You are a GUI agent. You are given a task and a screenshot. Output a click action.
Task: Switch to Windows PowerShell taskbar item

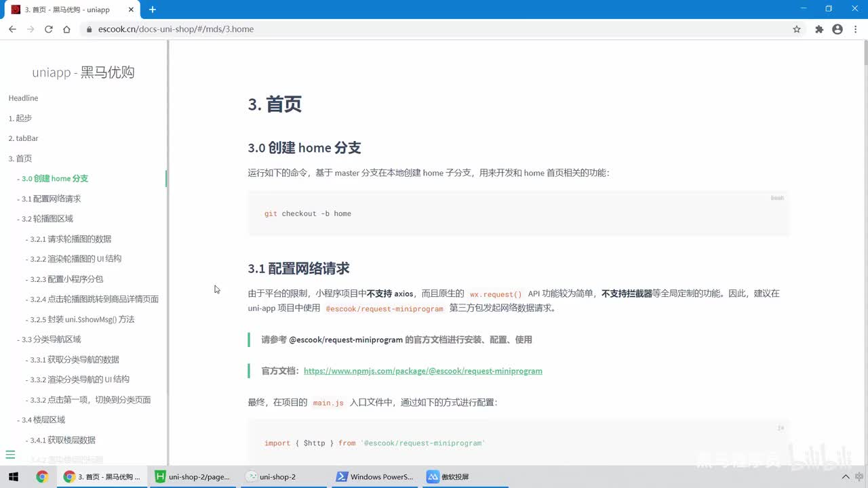click(x=374, y=476)
